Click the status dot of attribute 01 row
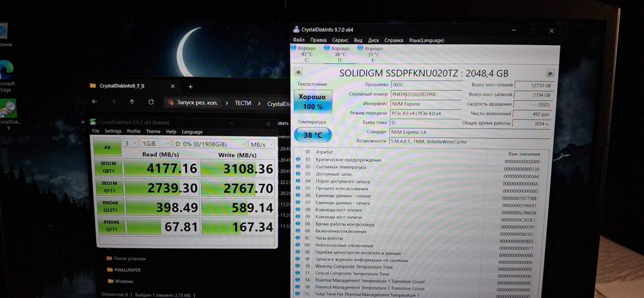 [x=298, y=160]
